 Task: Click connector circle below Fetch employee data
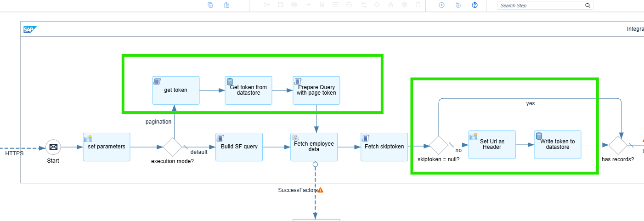pos(315,164)
